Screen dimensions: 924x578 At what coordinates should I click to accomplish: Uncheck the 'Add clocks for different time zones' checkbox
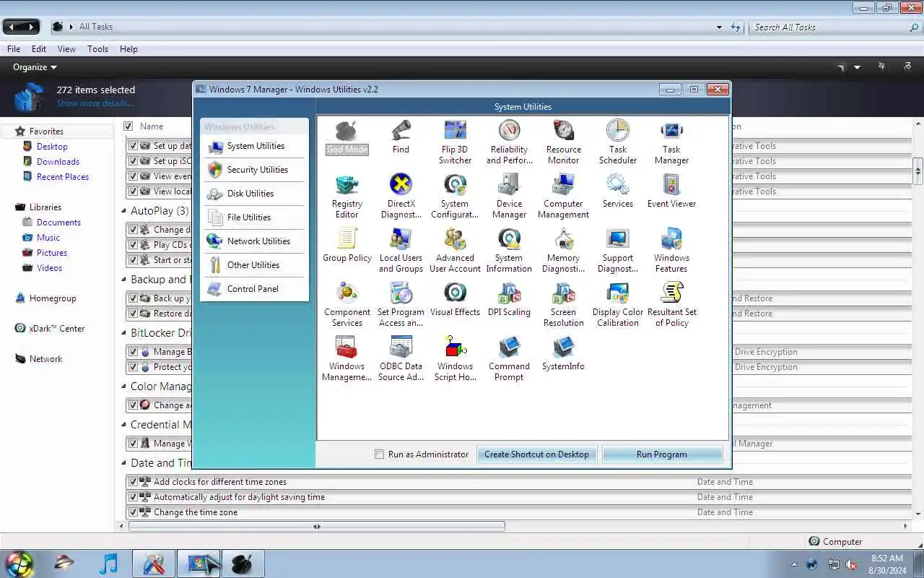(x=133, y=482)
